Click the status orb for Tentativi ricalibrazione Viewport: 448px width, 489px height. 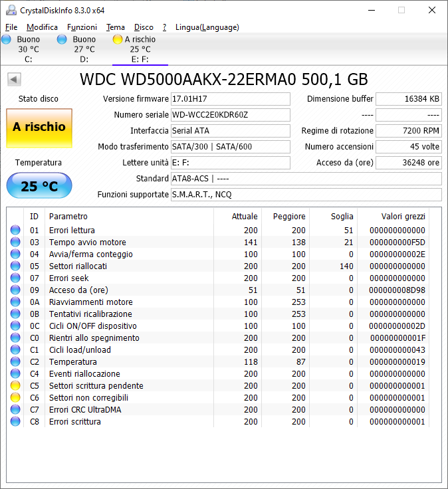[x=15, y=314]
